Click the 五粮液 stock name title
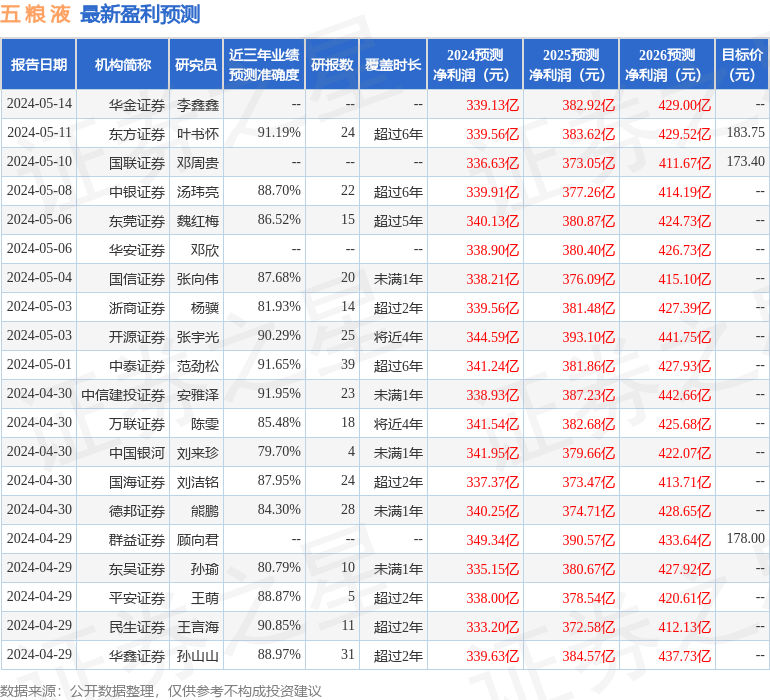 [35, 14]
